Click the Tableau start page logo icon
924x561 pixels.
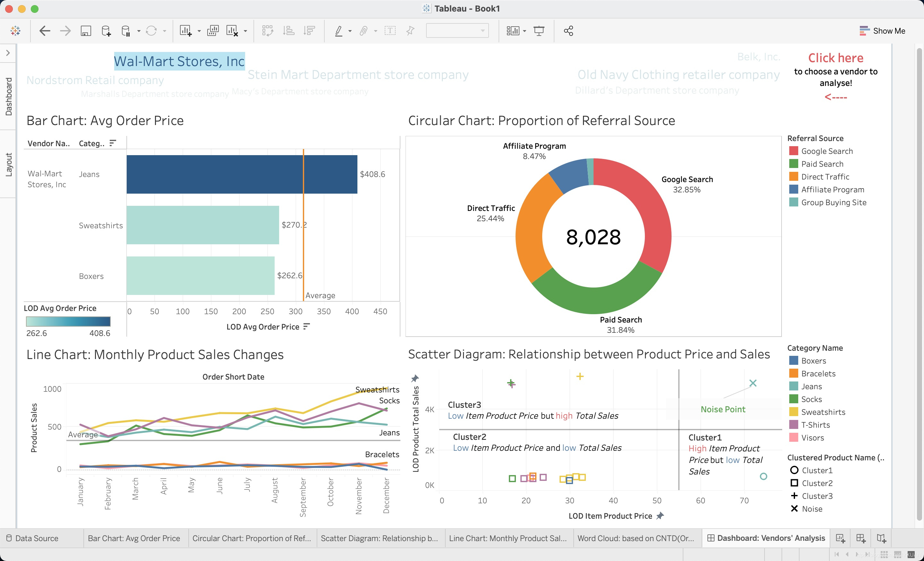point(15,31)
